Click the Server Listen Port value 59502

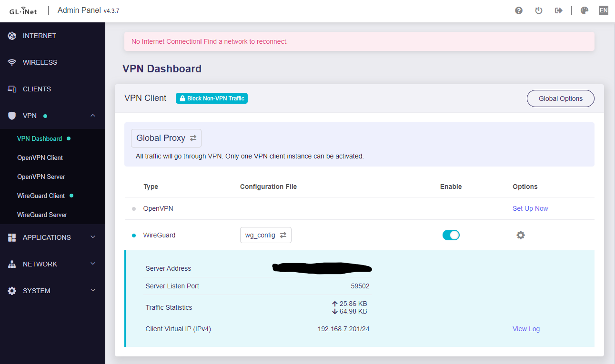tap(360, 286)
